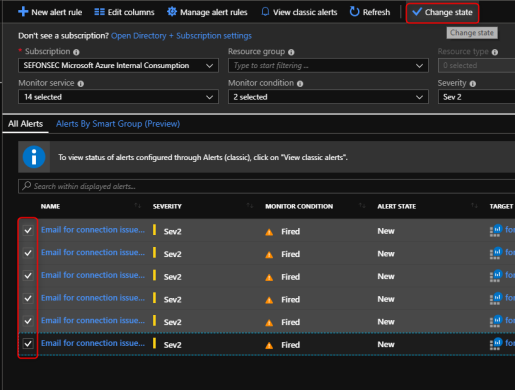Click the checkmark icon next to Change state
This screenshot has height=390, width=515.
click(x=417, y=12)
